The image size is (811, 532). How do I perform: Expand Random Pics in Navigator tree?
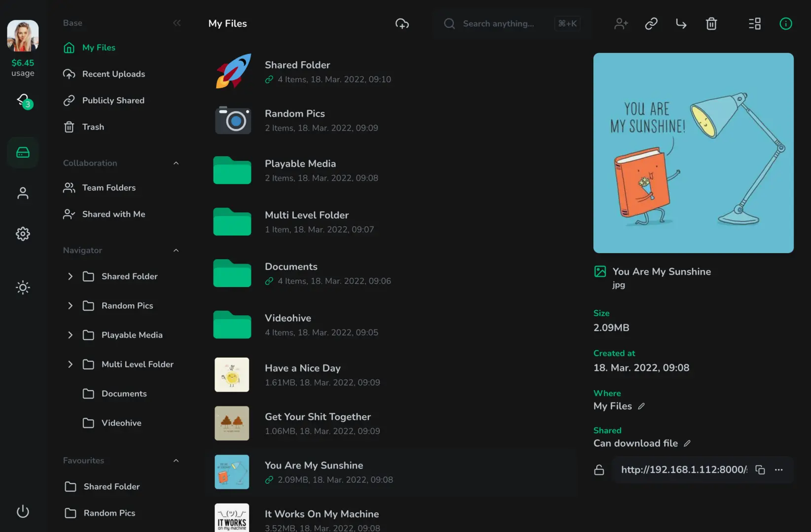point(70,306)
